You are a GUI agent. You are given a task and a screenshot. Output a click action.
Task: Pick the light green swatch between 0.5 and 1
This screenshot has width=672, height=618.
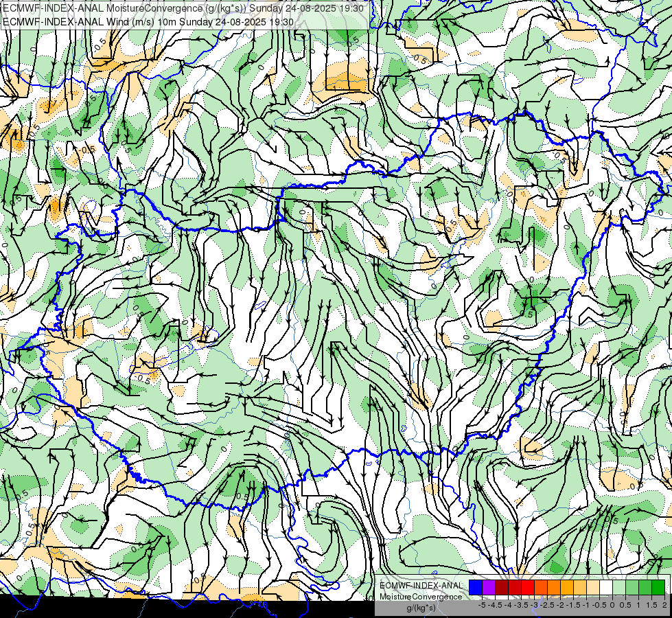click(632, 588)
